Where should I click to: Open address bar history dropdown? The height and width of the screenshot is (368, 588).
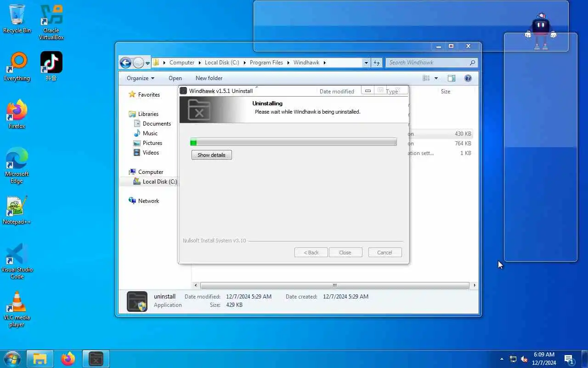pyautogui.click(x=366, y=63)
